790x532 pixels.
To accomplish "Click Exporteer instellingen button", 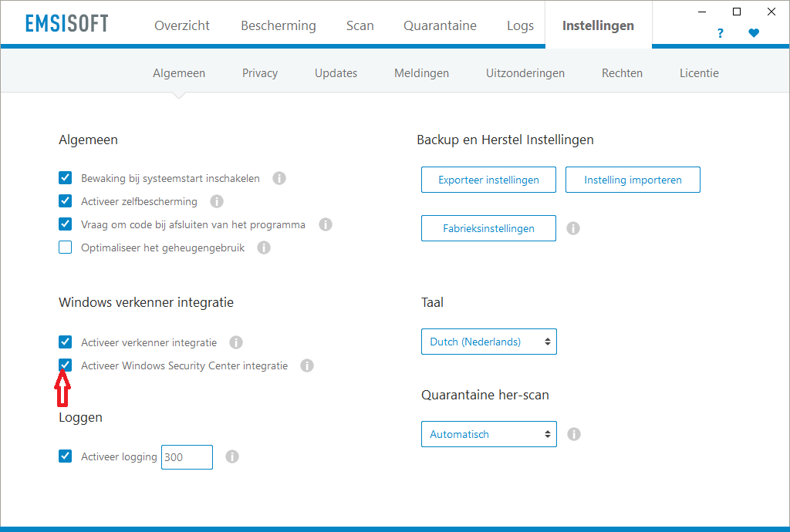I will (488, 179).
